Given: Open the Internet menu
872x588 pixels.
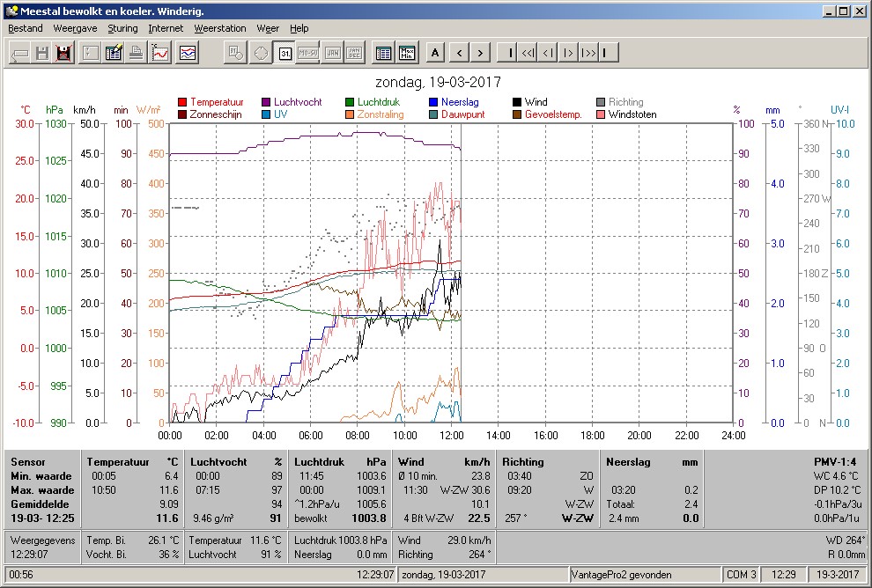Looking at the screenshot, I should point(166,28).
